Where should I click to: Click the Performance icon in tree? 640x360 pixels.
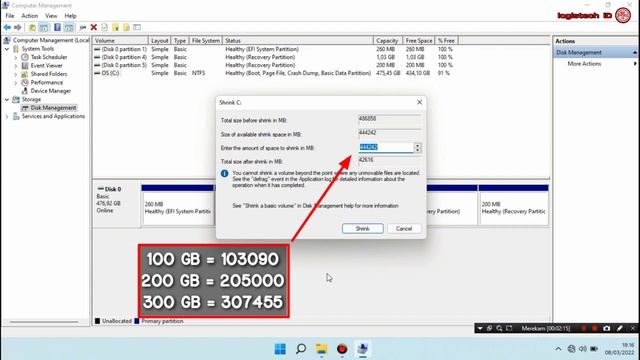click(x=24, y=82)
